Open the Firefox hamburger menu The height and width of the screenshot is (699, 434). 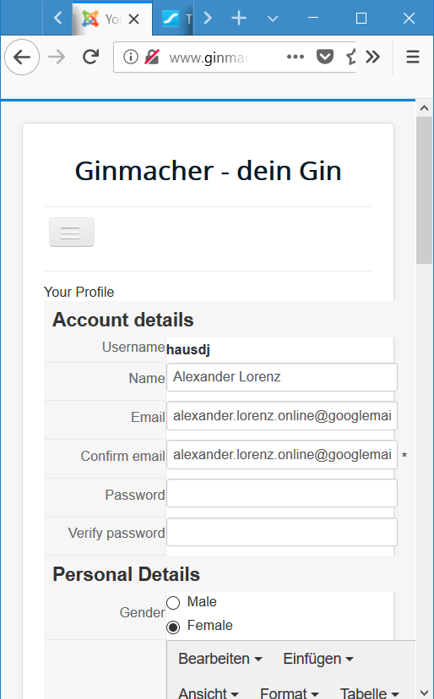tap(413, 57)
